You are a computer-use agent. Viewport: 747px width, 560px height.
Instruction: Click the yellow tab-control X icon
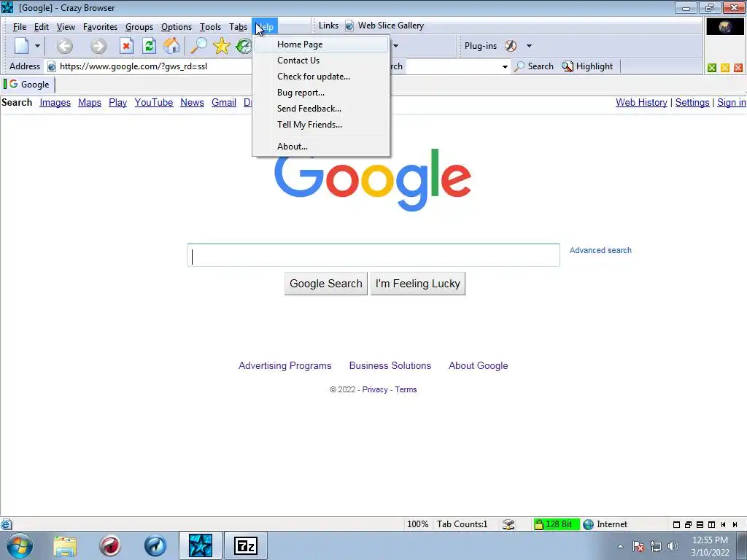[725, 68]
